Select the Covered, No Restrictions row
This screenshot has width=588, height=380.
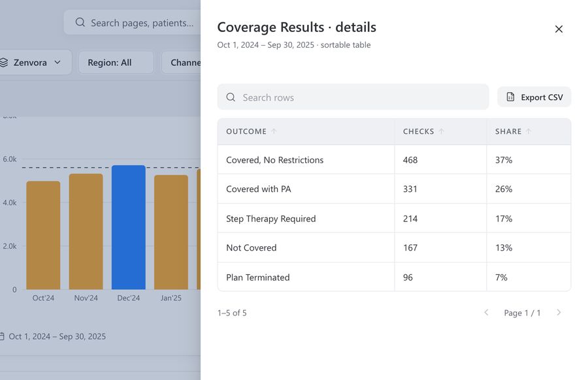tap(394, 160)
